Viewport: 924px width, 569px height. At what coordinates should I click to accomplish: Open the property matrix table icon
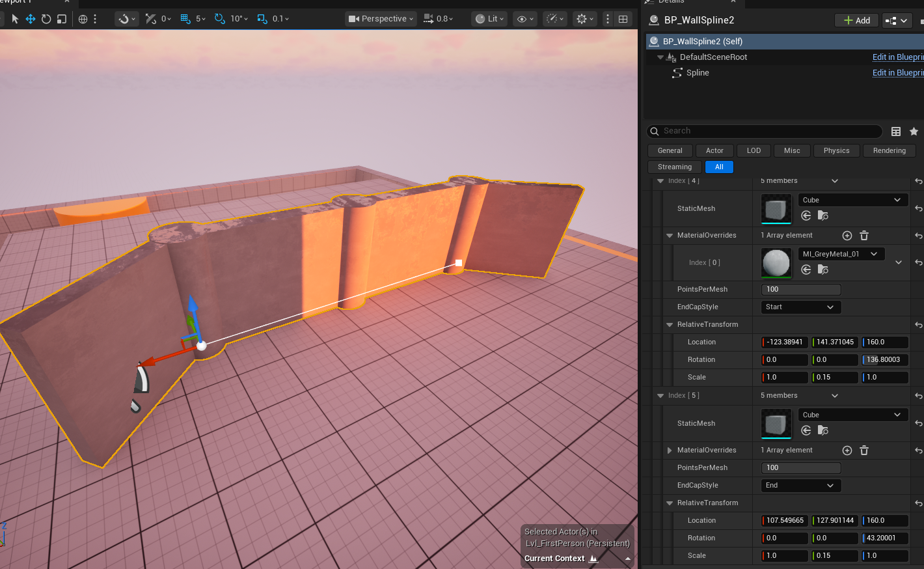click(896, 132)
